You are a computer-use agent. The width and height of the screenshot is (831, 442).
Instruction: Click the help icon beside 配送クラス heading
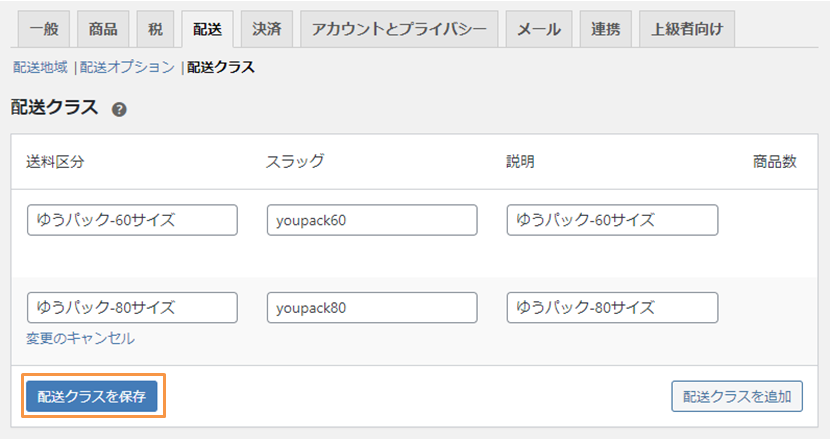coord(119,110)
